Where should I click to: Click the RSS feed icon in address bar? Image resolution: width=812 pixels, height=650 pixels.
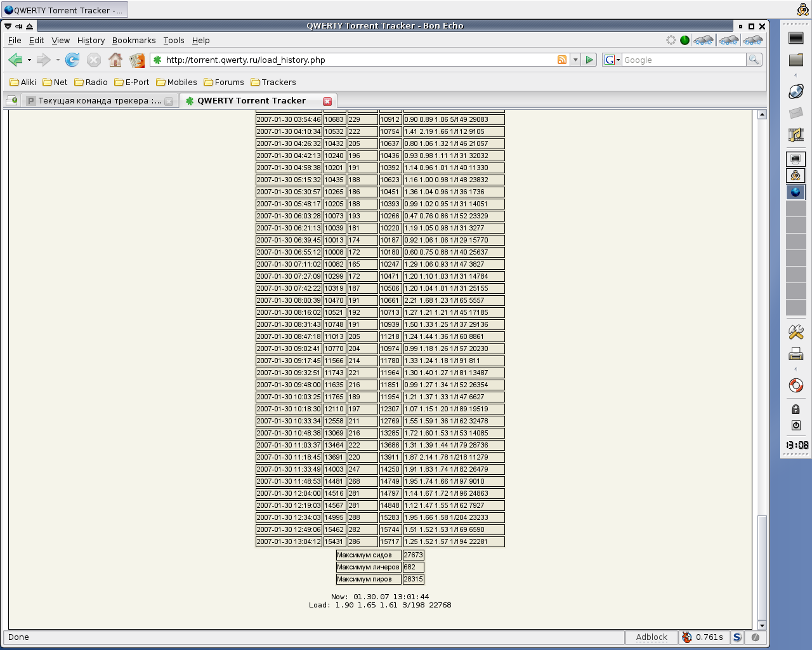coord(562,60)
